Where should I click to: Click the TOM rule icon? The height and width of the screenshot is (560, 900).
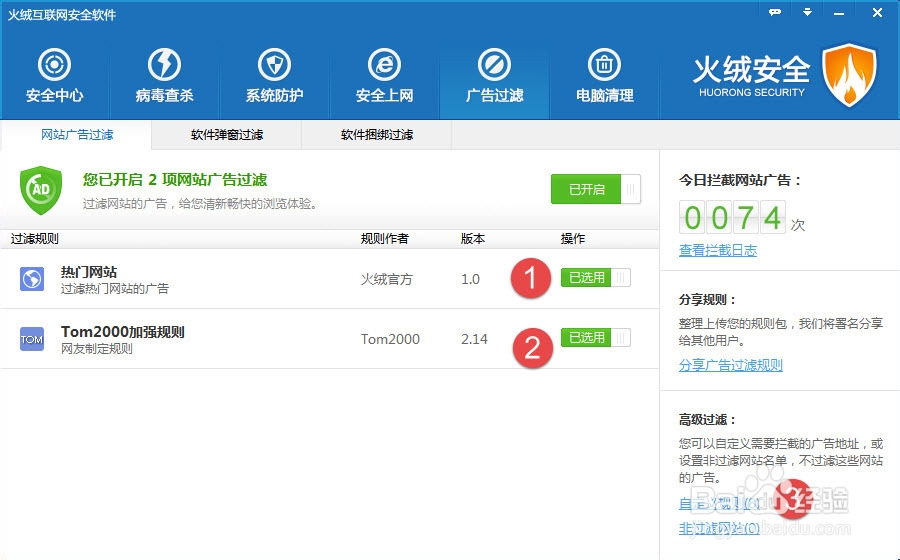pyautogui.click(x=32, y=339)
